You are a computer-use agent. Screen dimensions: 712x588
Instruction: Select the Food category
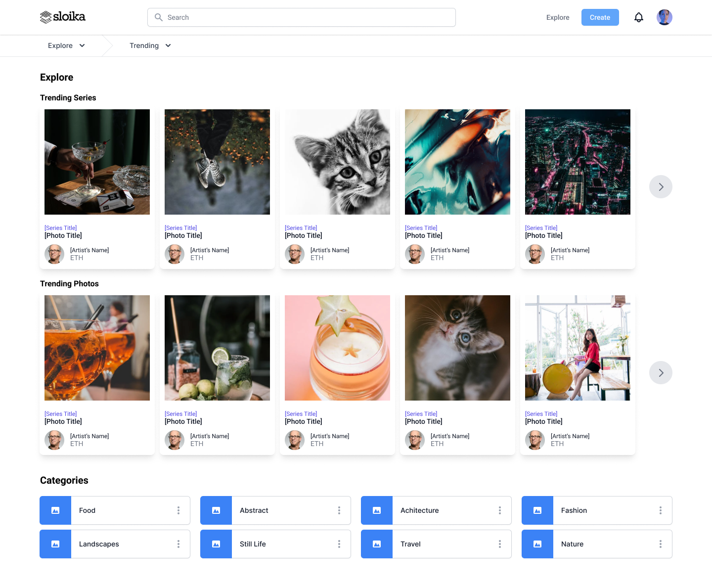point(115,510)
